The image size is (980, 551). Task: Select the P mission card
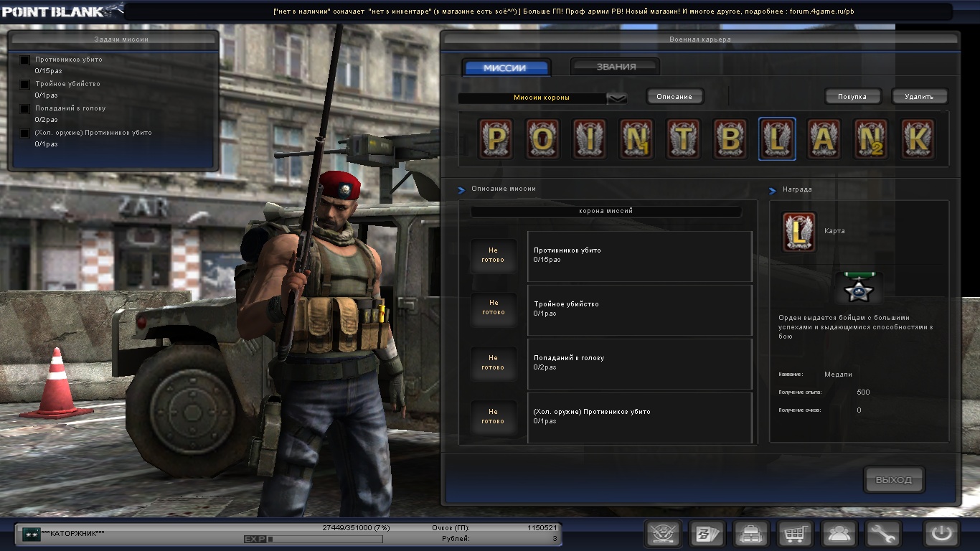[x=496, y=138]
